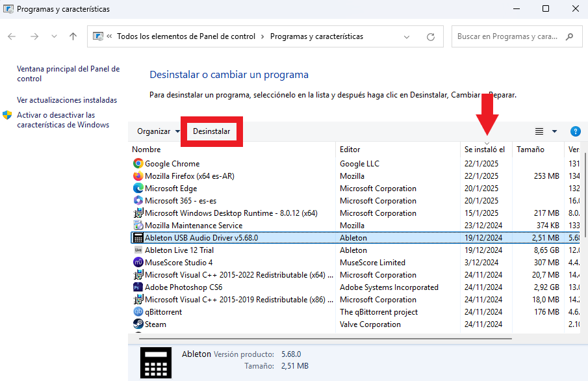Viewport: 588px width, 381px height.
Task: Click the Mozilla Firefox program icon
Action: pos(138,176)
